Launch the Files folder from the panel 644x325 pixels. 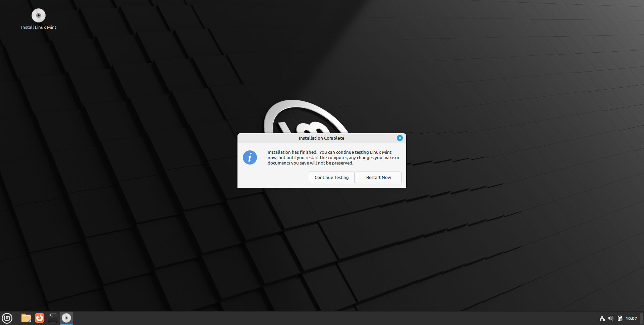click(26, 318)
